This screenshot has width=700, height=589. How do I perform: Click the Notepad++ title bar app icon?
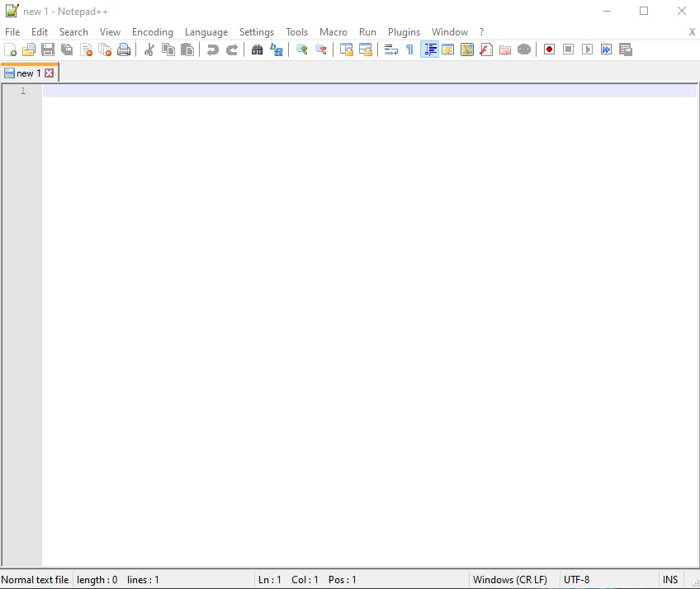pyautogui.click(x=12, y=11)
